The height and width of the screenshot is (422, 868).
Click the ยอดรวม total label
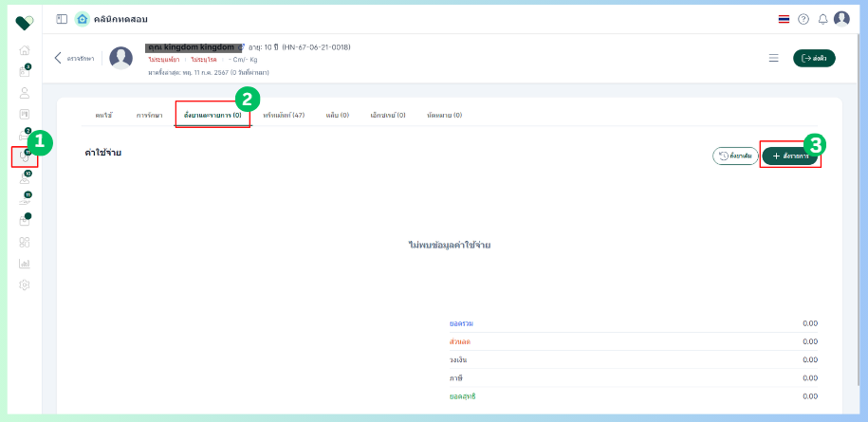click(462, 323)
